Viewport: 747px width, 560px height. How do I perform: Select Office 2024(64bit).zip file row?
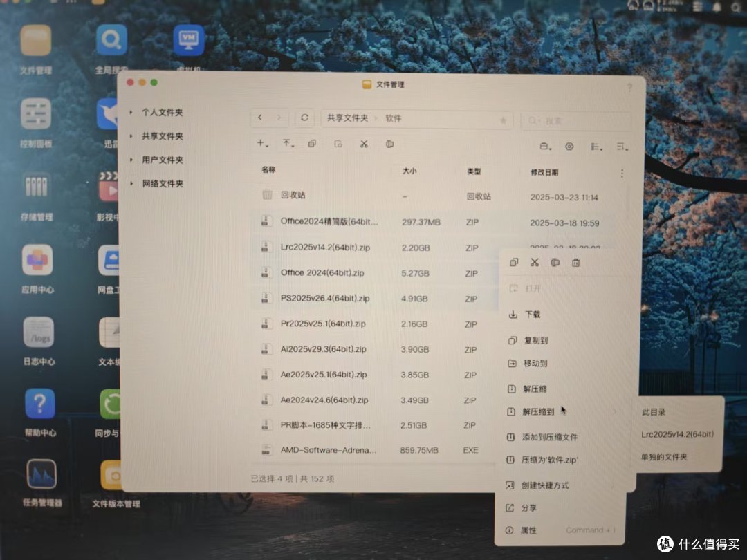coord(376,273)
